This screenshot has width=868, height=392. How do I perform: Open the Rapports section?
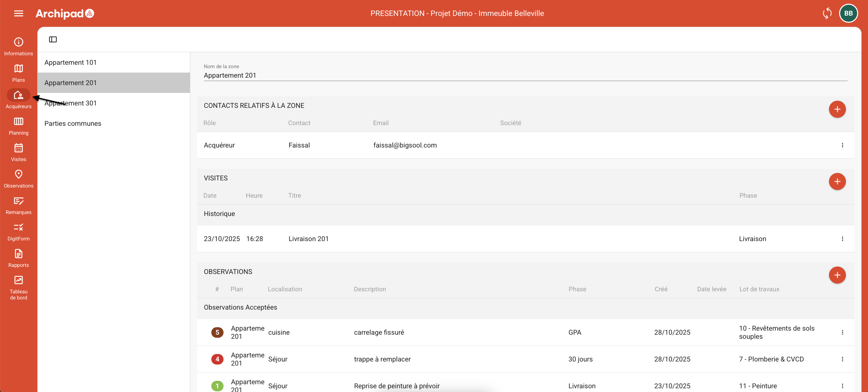[x=19, y=258]
